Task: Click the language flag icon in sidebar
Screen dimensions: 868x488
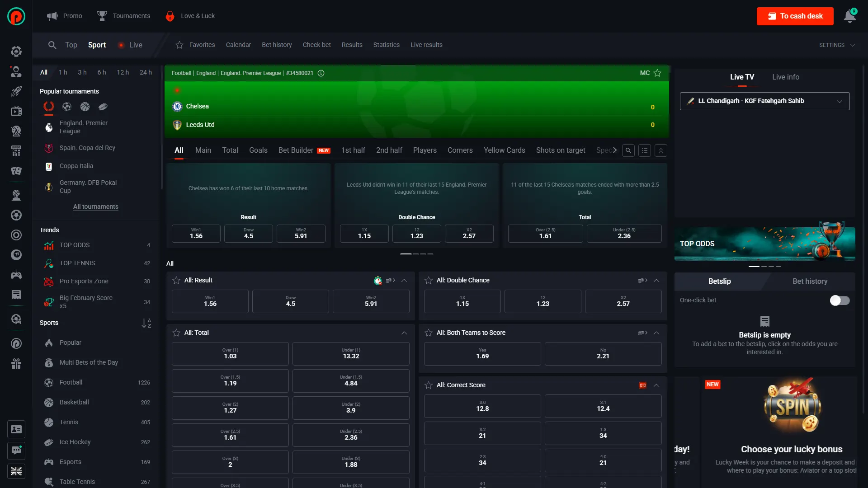Action: click(16, 471)
